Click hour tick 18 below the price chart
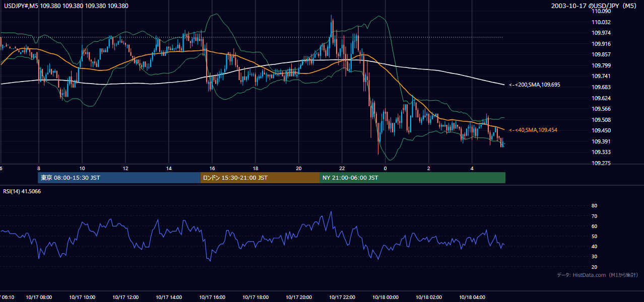This screenshot has width=644, height=302. [x=255, y=168]
